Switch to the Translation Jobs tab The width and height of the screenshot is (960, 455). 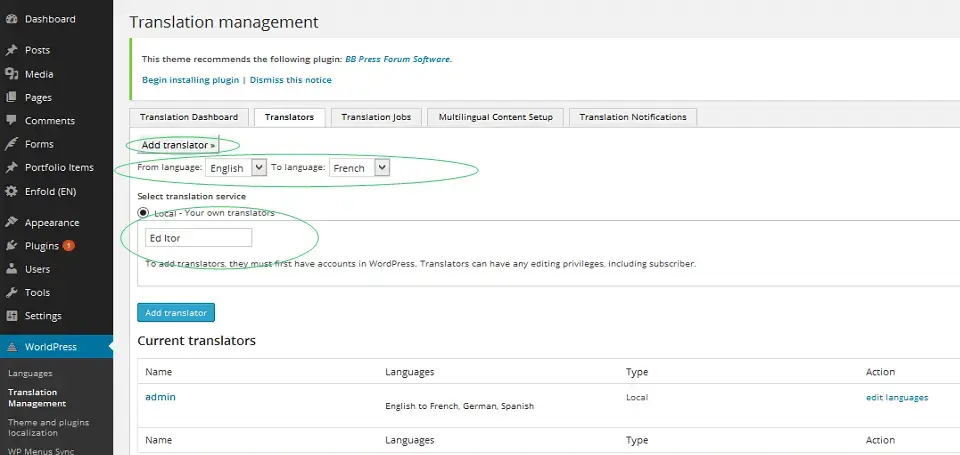tap(376, 117)
